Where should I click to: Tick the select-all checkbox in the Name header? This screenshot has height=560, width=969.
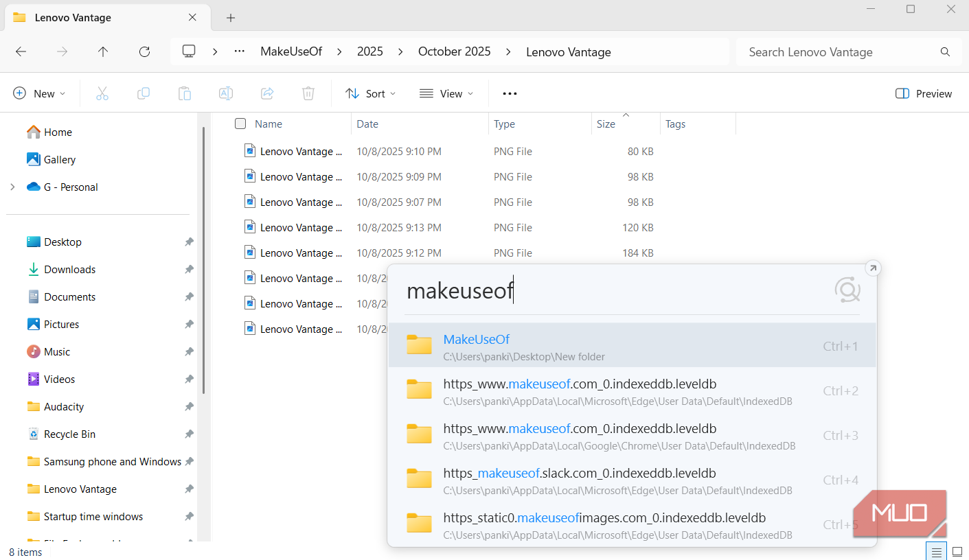click(240, 124)
